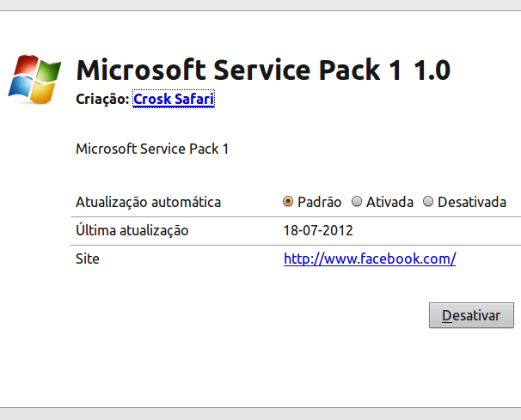Viewport: 521px width, 420px height.
Task: Click the Desativada option label text
Action: (x=472, y=203)
